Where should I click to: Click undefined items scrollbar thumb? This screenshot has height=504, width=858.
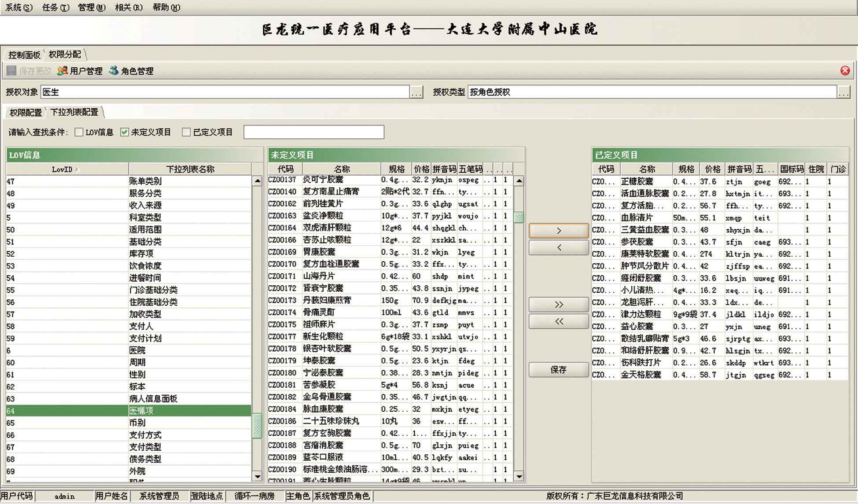(519, 217)
